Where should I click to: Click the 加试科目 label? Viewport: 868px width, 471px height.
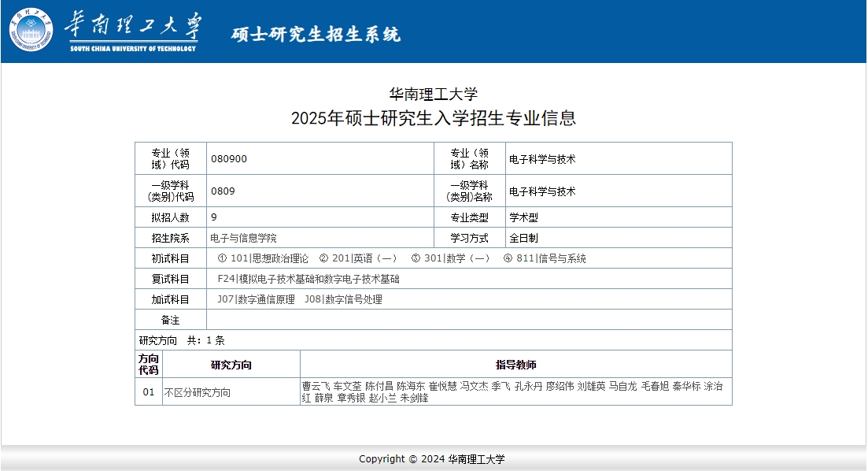171,299
